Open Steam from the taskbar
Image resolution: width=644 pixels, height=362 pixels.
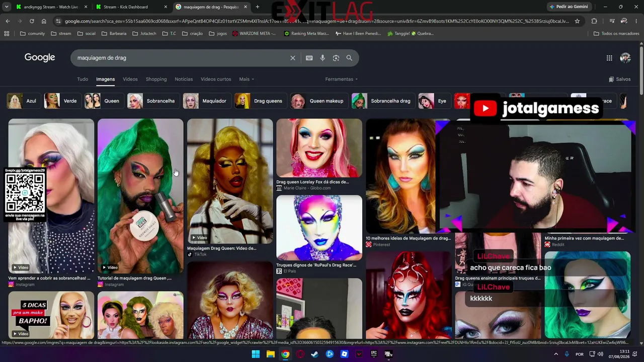(x=315, y=354)
